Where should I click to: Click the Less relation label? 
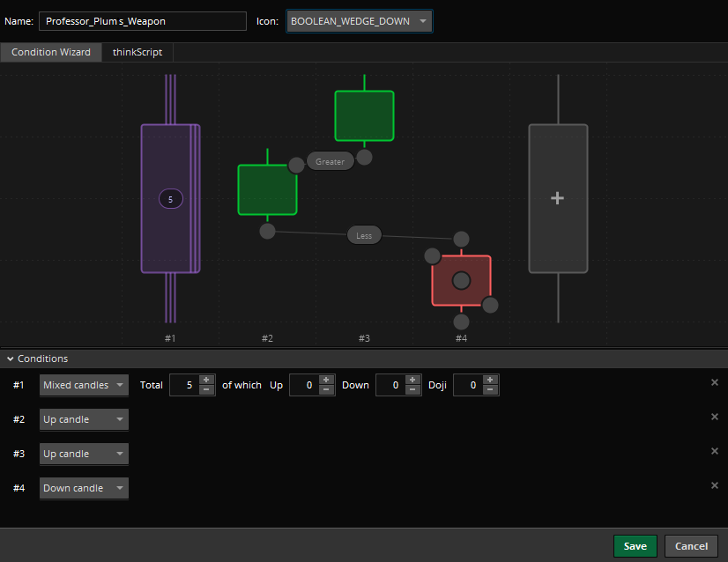pos(364,235)
